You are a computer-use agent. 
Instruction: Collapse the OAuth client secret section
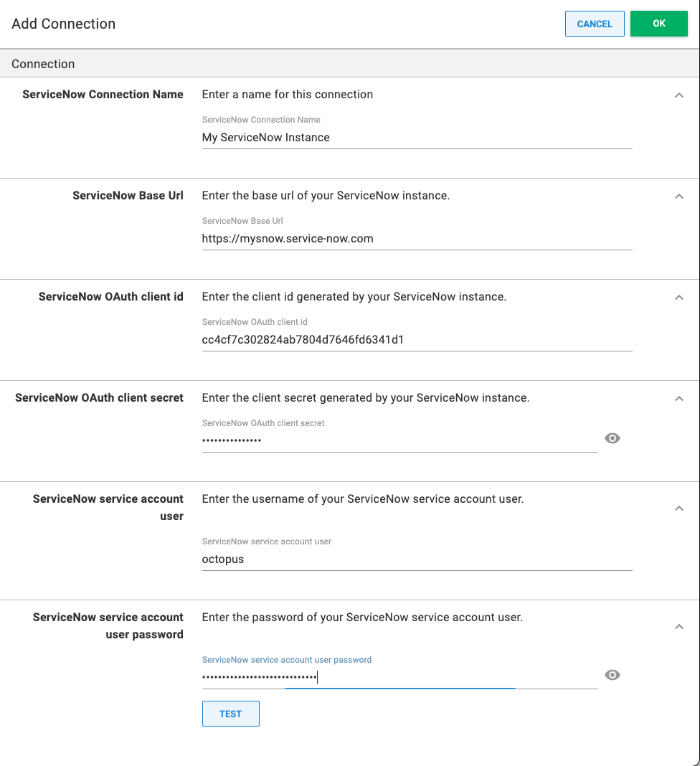point(678,398)
